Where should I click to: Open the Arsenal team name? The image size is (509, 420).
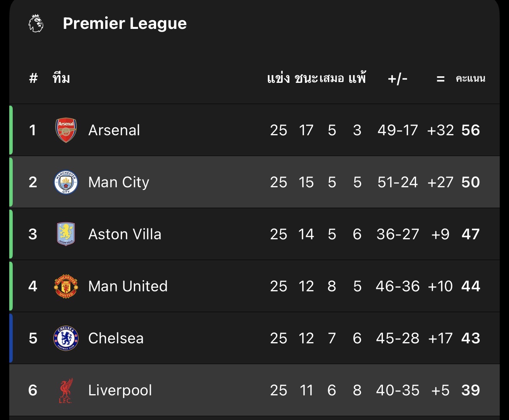(114, 130)
